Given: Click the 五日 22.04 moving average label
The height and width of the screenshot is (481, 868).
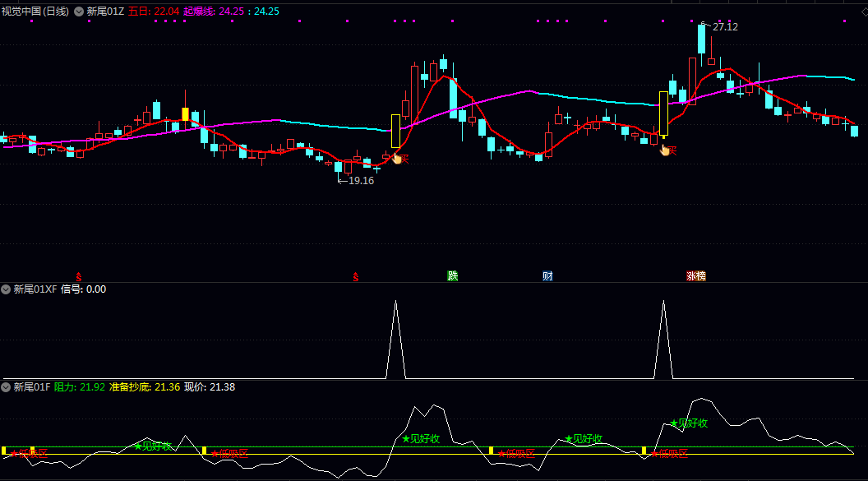Looking at the screenshot, I should tap(154, 12).
